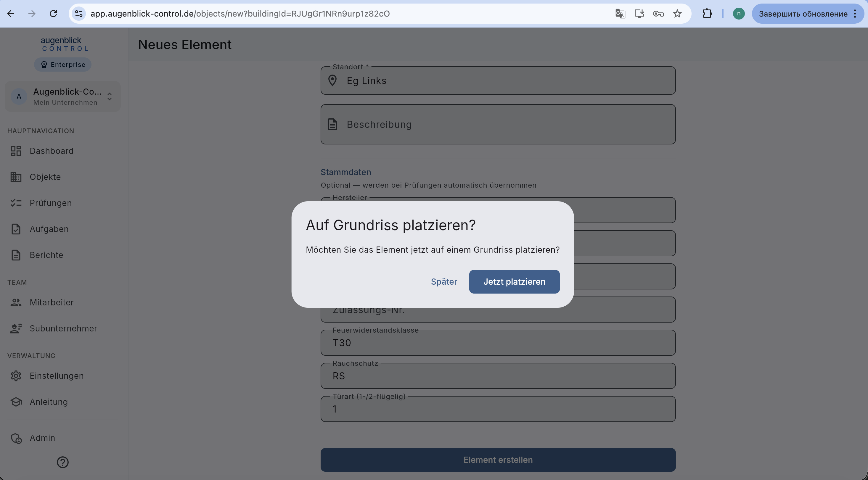Click the Prüfungen checklist icon
The width and height of the screenshot is (868, 480).
tap(16, 203)
